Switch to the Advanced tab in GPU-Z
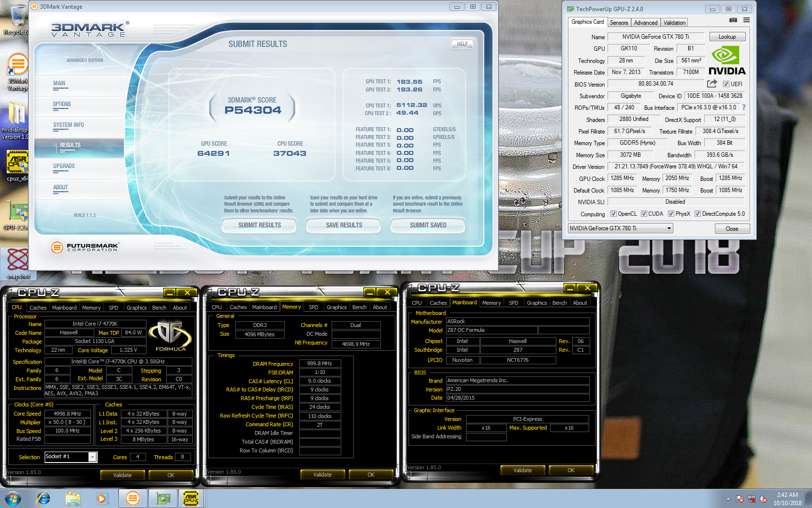Viewport: 812px width, 508px height. pyautogui.click(x=646, y=23)
